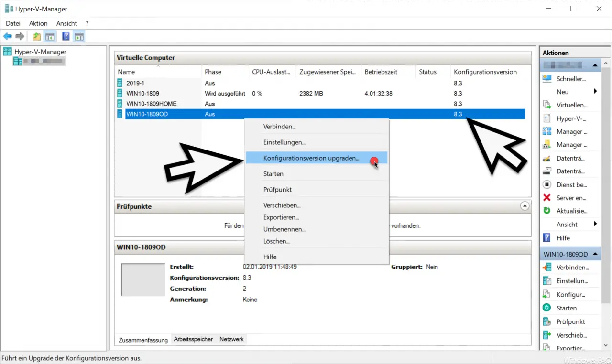Open the Ansicht menu in menu bar
Screen dimensions: 612x364
(x=66, y=23)
